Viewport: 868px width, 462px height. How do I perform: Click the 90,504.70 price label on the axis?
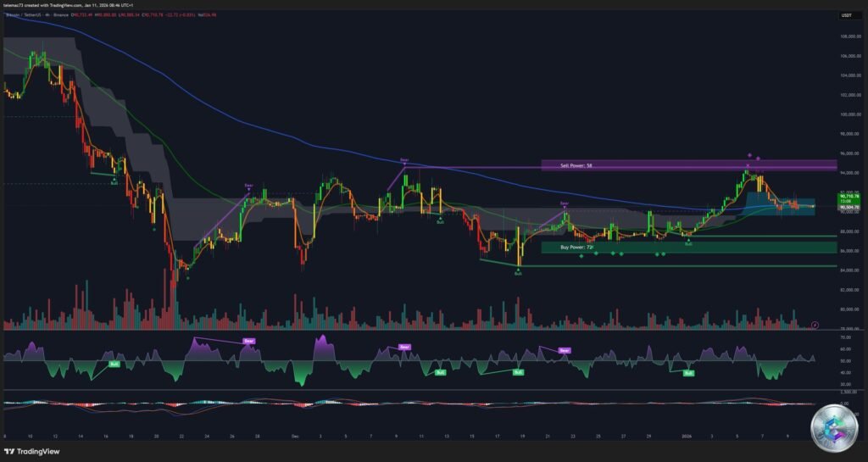tap(849, 208)
